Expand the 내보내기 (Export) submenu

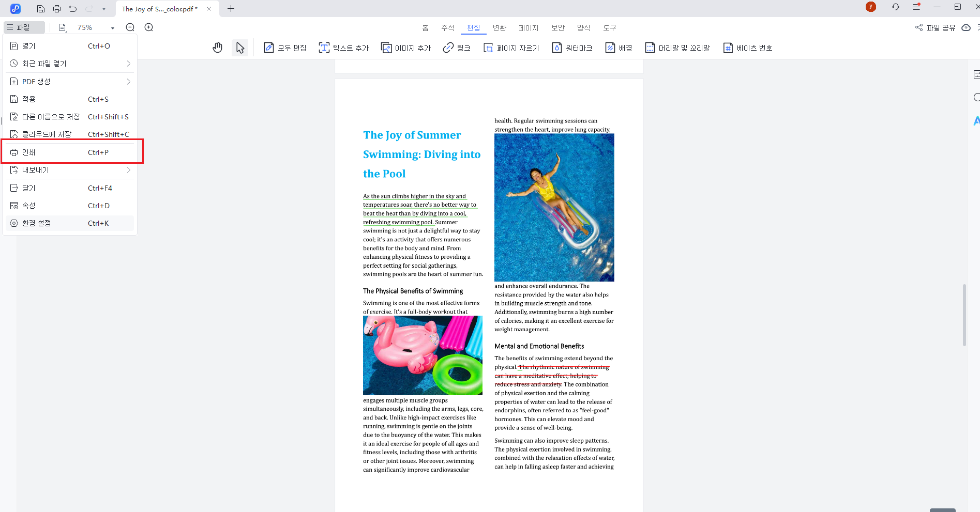pyautogui.click(x=70, y=169)
